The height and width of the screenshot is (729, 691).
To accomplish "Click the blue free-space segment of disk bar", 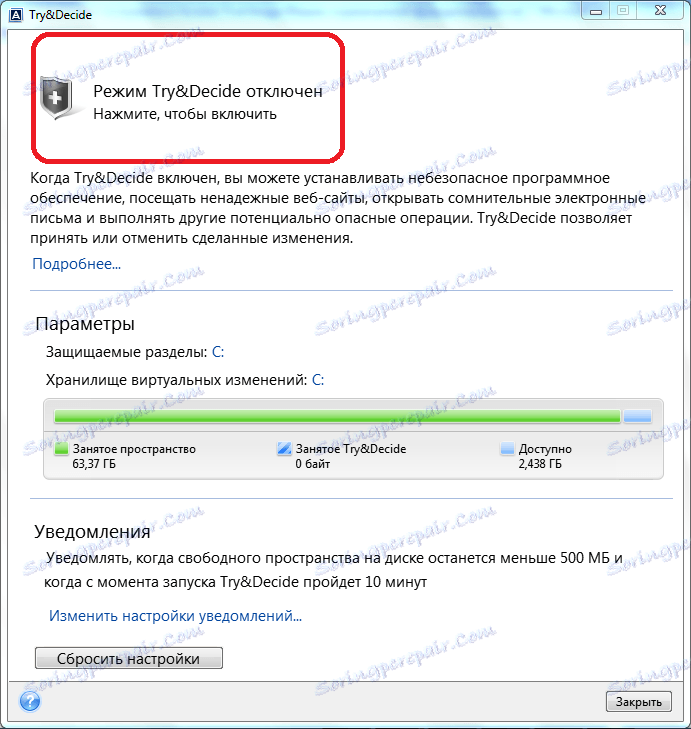I will click(638, 416).
